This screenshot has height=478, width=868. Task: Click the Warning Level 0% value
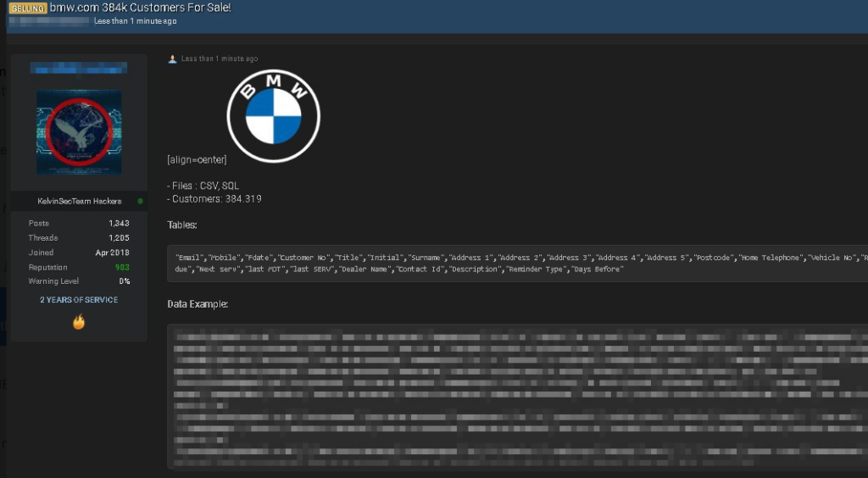(x=124, y=281)
